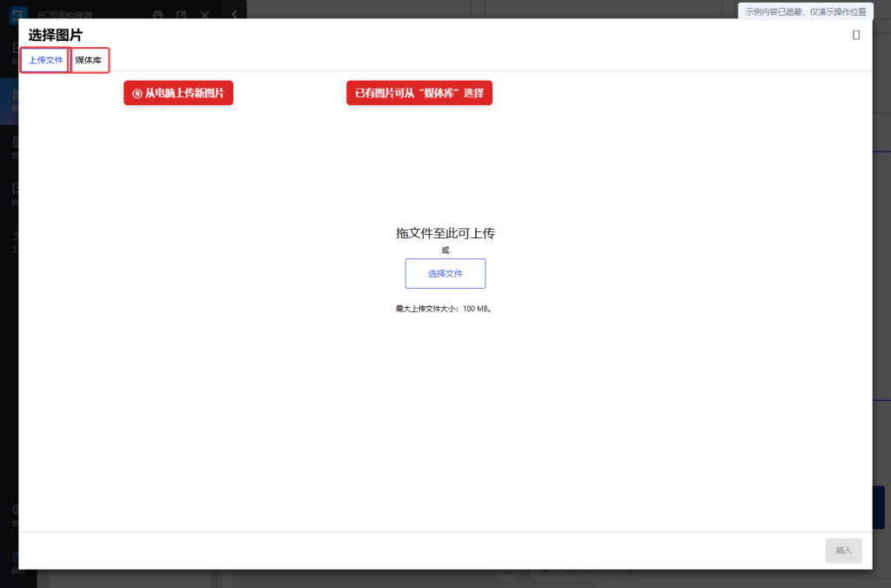Close the 选择图片 dialog via top-right icon

point(856,35)
